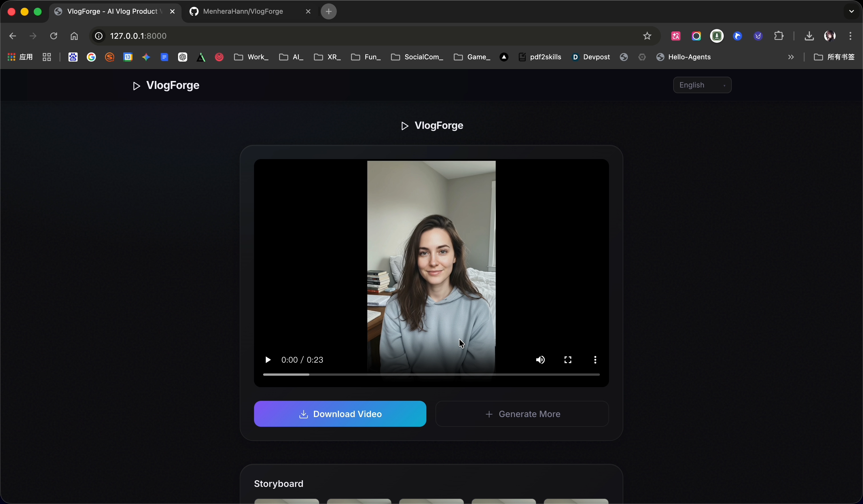This screenshot has height=504, width=863.
Task: Click the VlogForge header logo
Action: click(166, 86)
